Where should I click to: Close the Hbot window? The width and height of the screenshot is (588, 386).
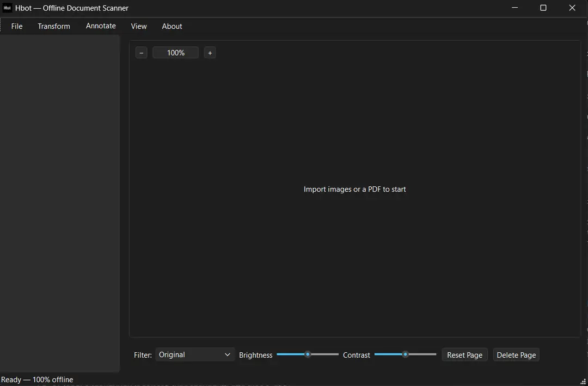pos(572,8)
